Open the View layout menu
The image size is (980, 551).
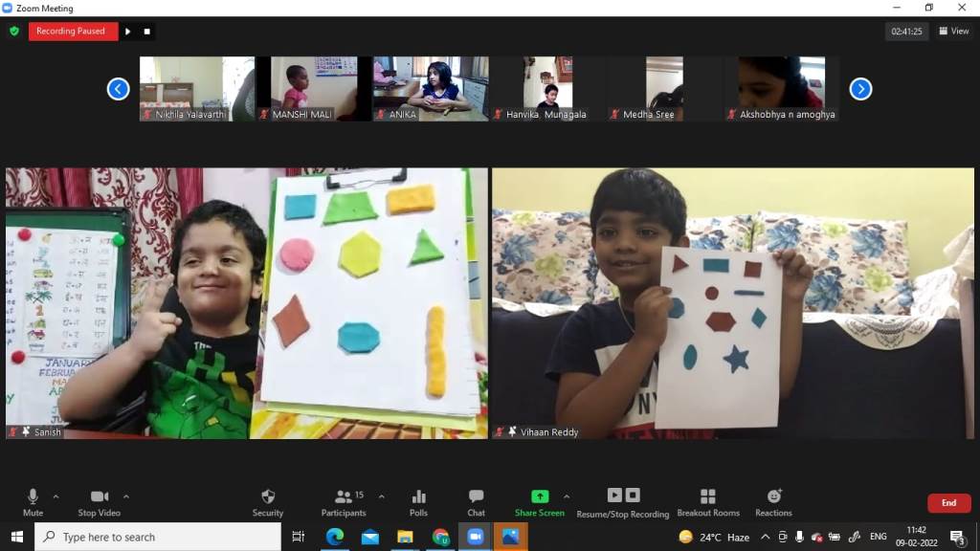tap(955, 31)
